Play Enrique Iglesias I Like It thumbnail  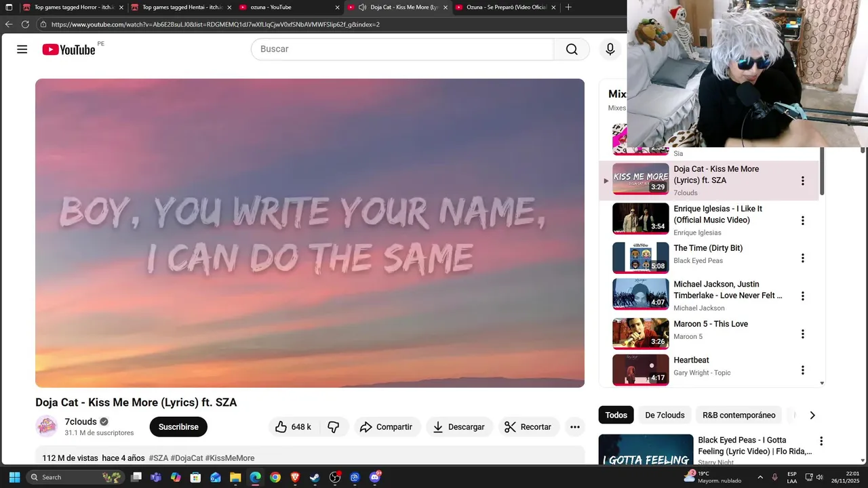pyautogui.click(x=641, y=219)
